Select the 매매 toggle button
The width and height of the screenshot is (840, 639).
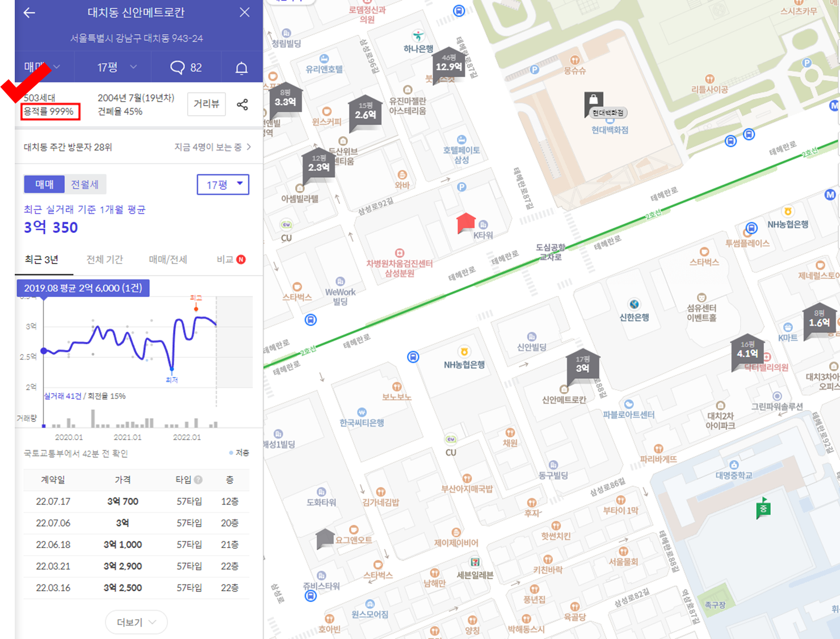pyautogui.click(x=44, y=184)
